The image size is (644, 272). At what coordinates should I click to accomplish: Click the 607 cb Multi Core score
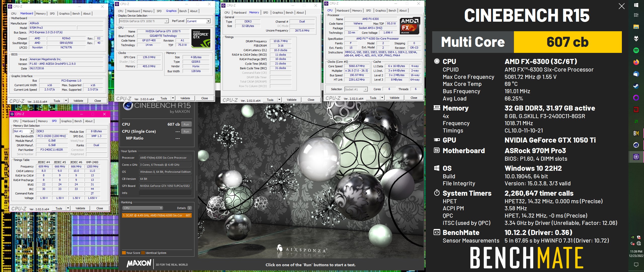tap(568, 42)
